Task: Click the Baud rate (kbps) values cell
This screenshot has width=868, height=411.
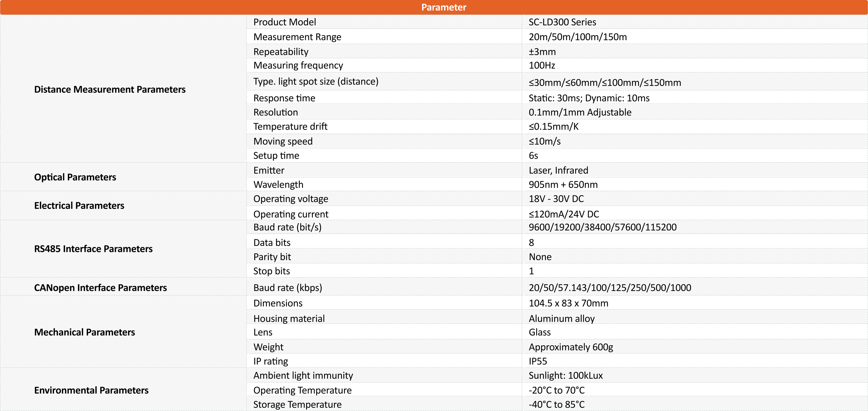Action: coord(610,288)
